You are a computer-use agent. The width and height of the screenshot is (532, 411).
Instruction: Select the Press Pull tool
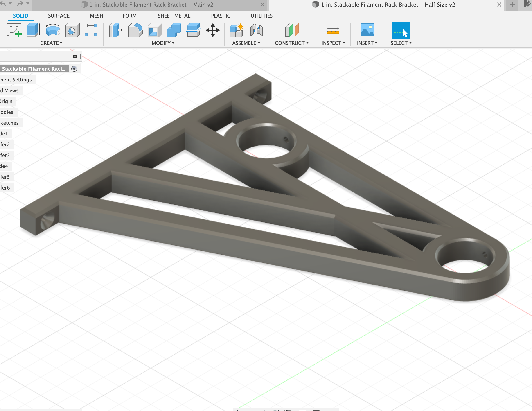pos(116,30)
